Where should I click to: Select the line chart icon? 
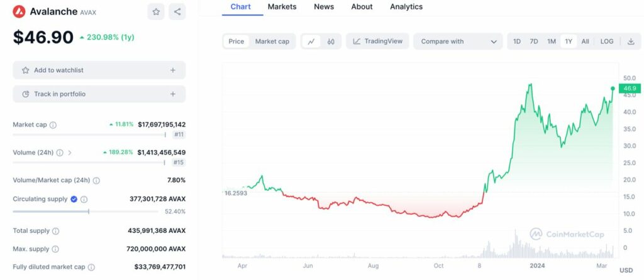click(x=311, y=41)
